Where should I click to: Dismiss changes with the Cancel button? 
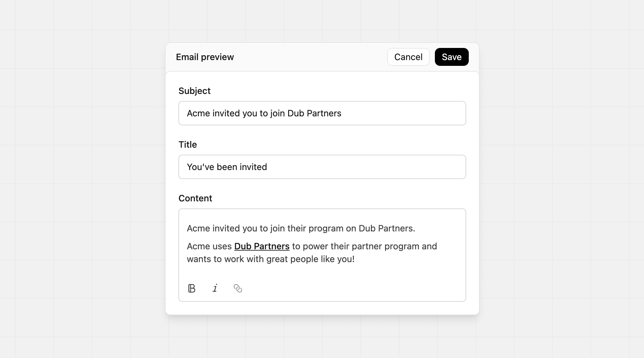point(408,57)
